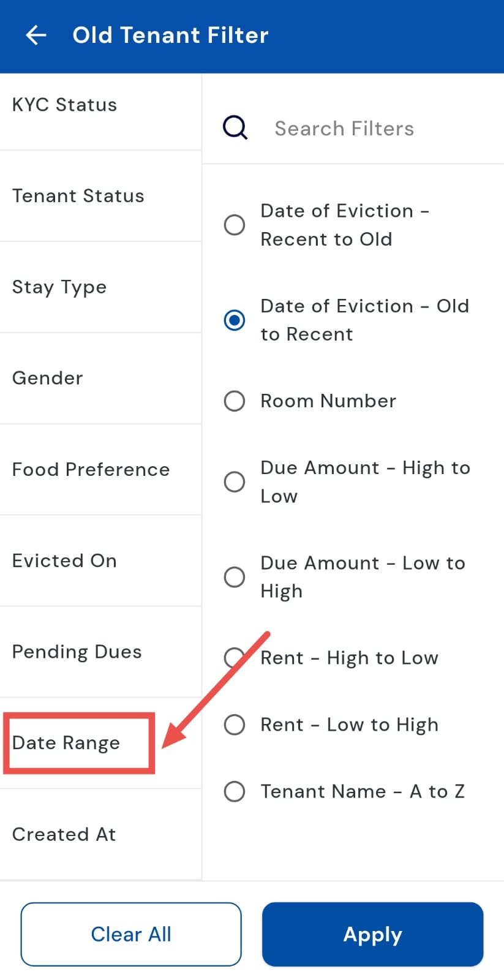504x980 pixels.
Task: Open the Pending Dues filter category
Action: click(77, 652)
